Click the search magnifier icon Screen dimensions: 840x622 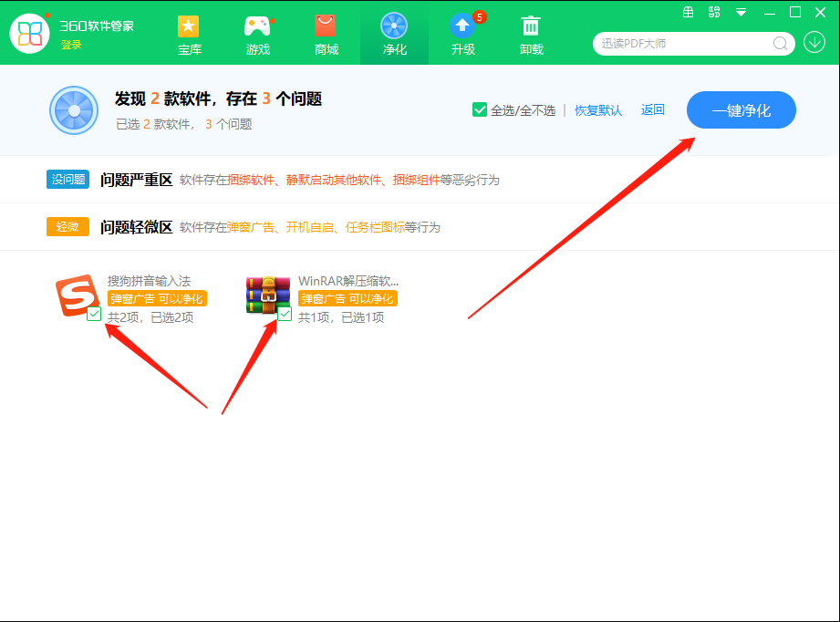point(780,44)
